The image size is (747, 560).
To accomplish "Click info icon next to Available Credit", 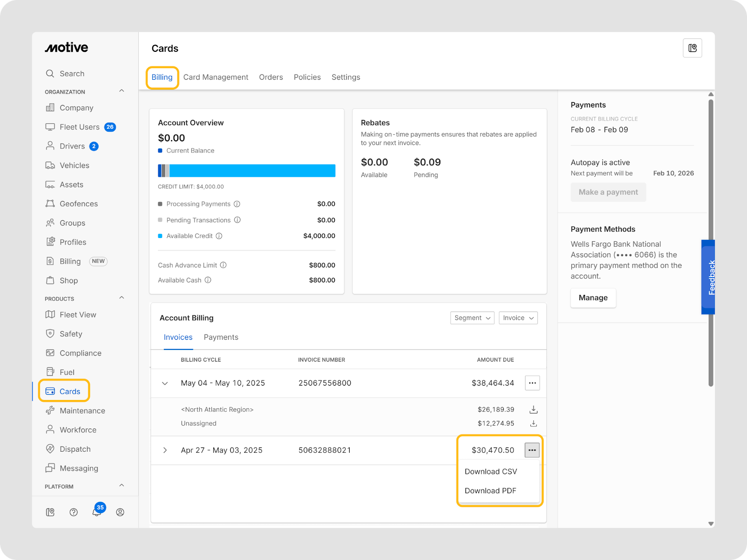I will coord(219,236).
